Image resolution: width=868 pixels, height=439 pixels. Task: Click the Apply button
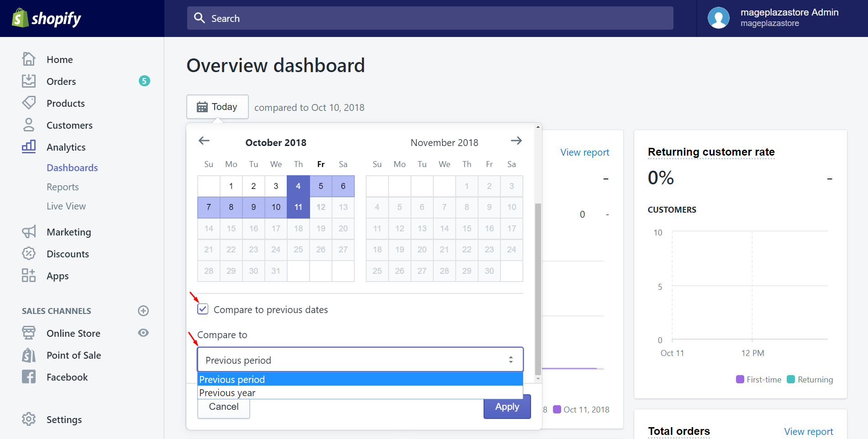[507, 407]
